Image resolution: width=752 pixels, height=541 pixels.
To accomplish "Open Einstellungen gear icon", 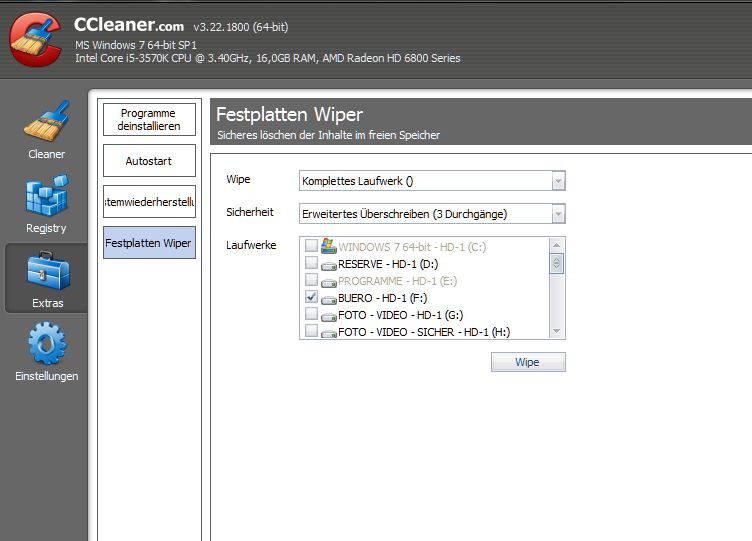I will point(47,343).
